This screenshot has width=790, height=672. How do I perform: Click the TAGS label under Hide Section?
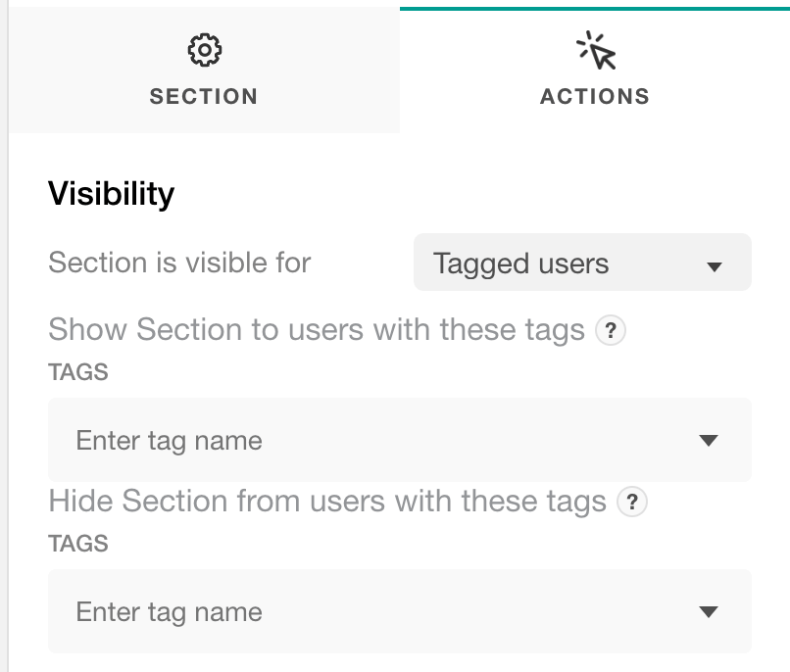click(78, 544)
